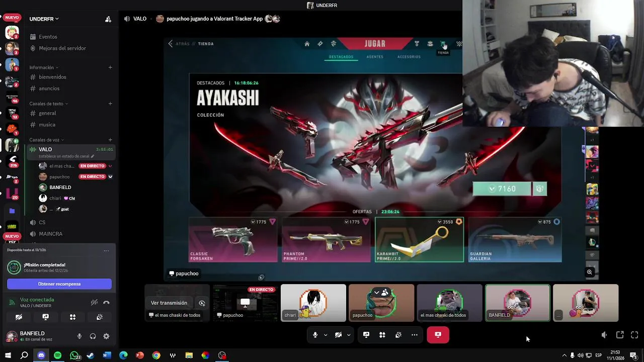Screen dimensions: 644x362
Task: Open more options ellipsis in call bar
Action: [x=415, y=335]
